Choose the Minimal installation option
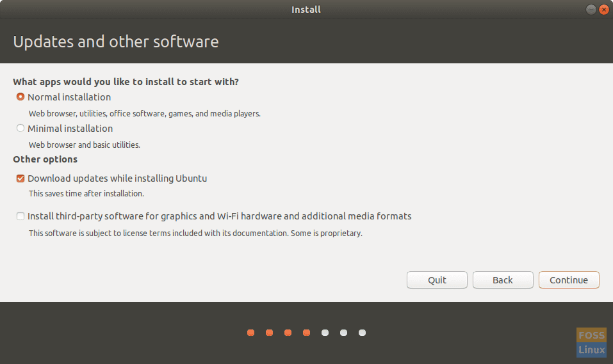613x364 pixels. (20, 128)
